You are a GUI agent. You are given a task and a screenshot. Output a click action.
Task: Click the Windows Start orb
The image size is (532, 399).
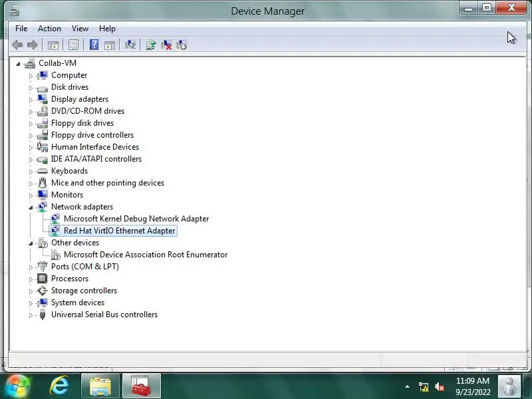pyautogui.click(x=18, y=386)
